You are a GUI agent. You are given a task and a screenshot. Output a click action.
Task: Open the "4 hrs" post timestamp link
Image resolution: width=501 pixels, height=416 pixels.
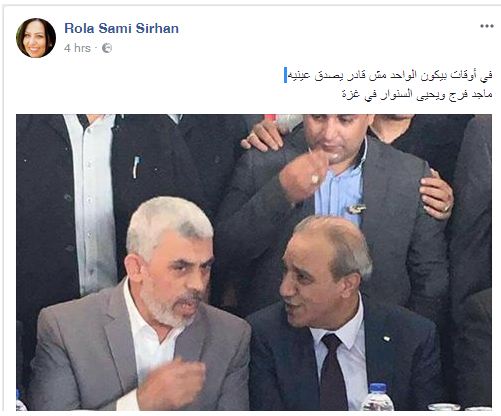click(77, 48)
